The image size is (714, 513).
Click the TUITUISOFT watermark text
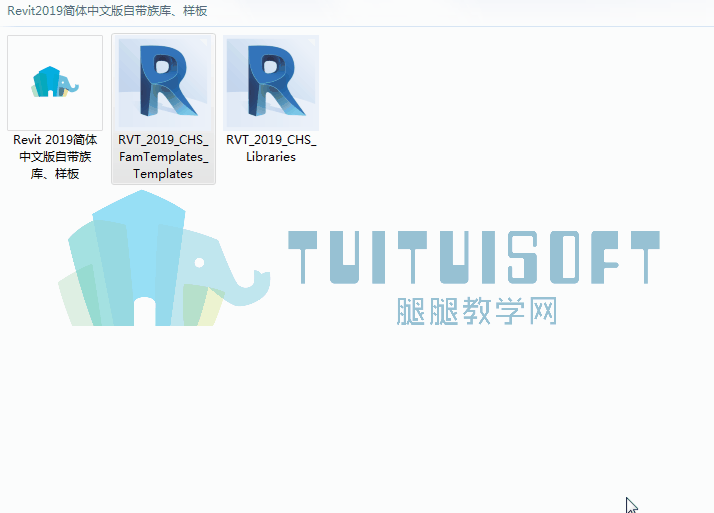pos(474,256)
